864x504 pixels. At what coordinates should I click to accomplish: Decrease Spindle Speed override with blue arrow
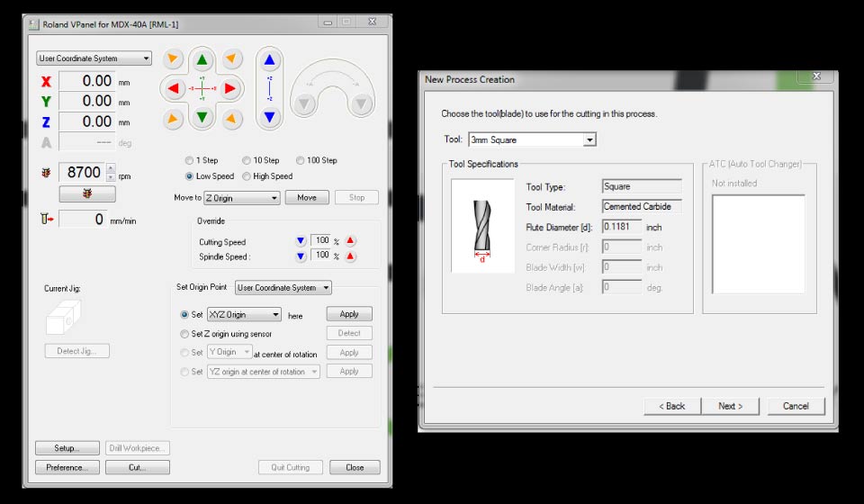[x=301, y=256]
